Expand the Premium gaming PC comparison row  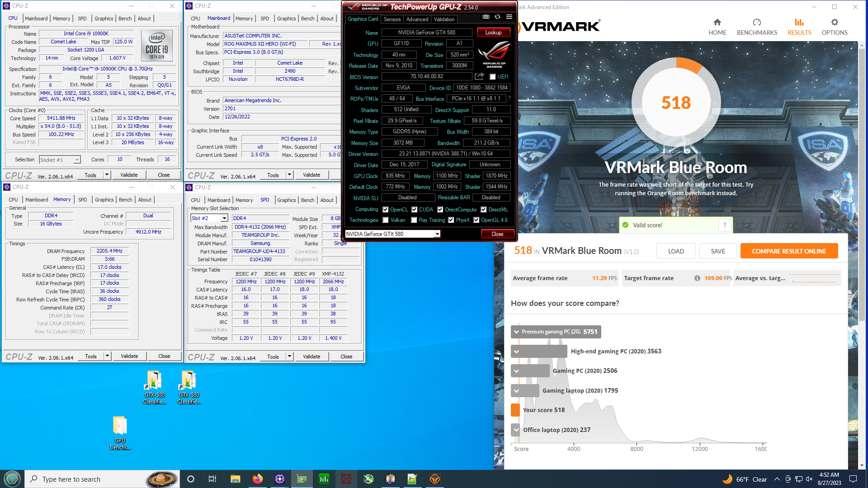(516, 332)
